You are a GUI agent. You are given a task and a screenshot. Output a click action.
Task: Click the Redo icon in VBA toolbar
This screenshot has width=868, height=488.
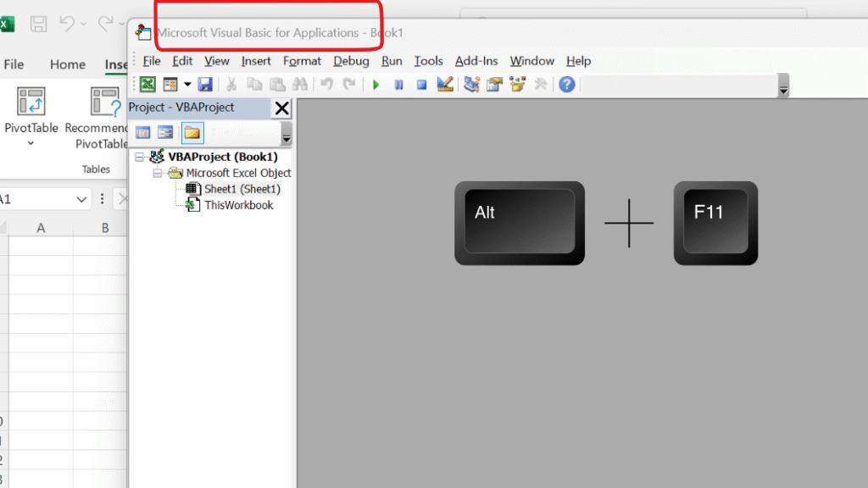coord(348,84)
